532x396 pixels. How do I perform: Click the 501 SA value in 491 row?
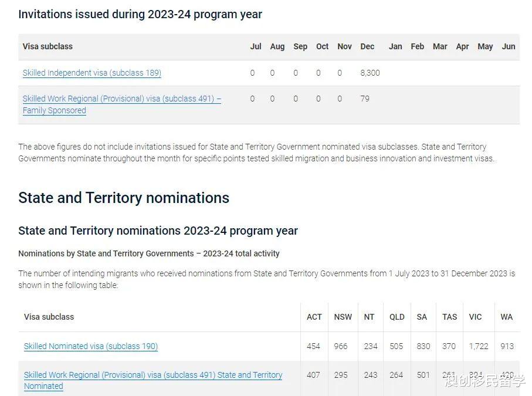(423, 375)
